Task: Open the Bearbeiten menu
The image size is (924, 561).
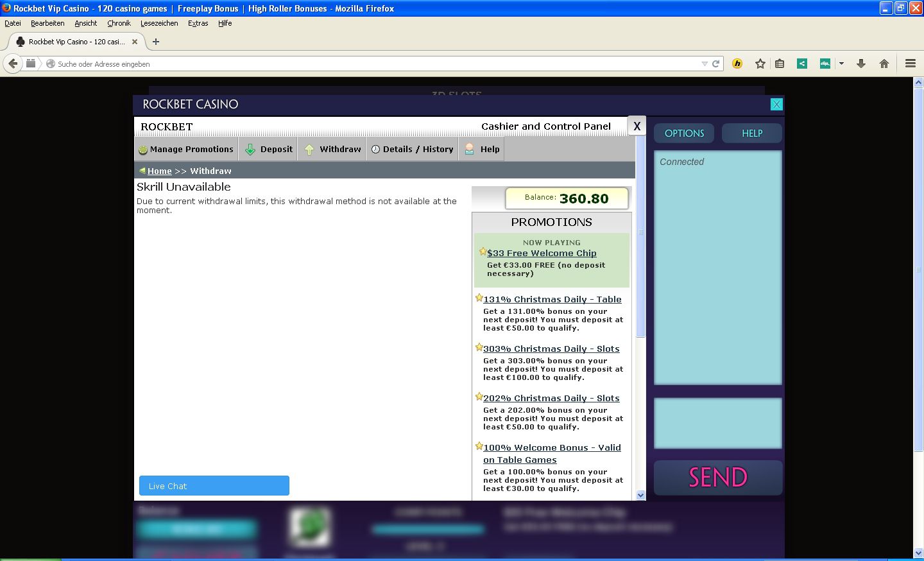Action: (x=47, y=23)
